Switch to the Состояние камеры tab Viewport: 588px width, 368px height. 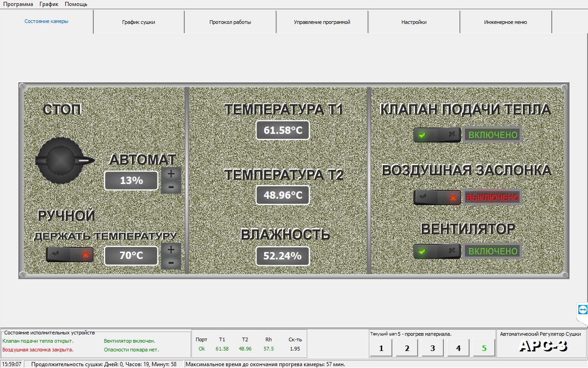[46, 21]
